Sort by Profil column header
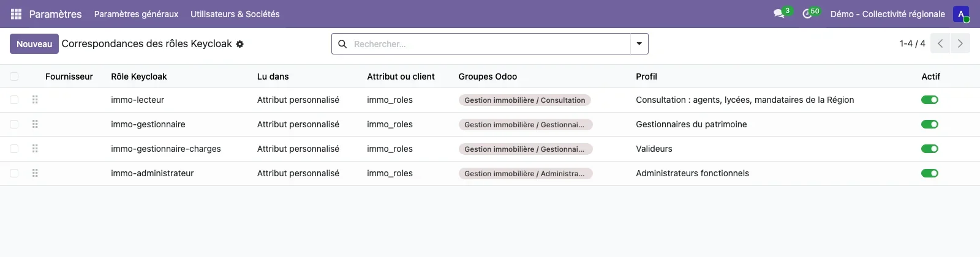This screenshot has height=257, width=980. click(646, 76)
